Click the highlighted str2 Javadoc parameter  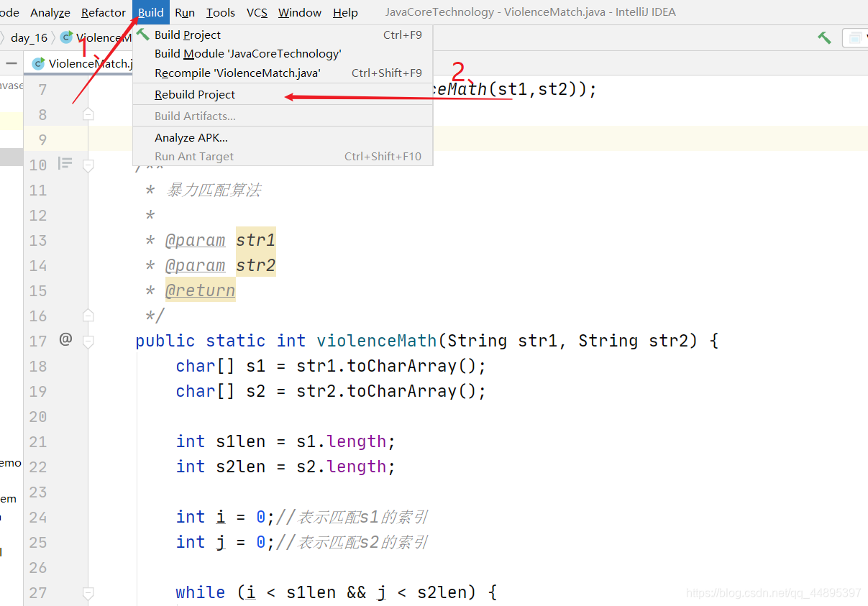click(x=256, y=265)
